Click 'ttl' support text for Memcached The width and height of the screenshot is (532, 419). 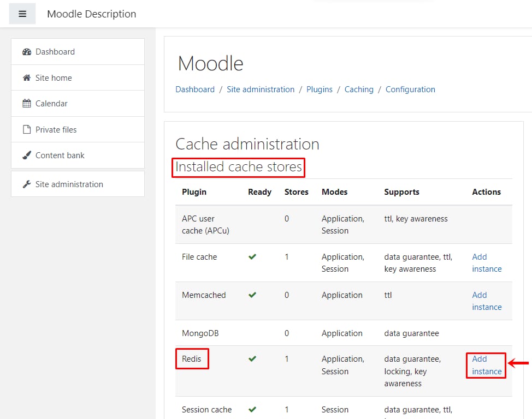pyautogui.click(x=388, y=295)
